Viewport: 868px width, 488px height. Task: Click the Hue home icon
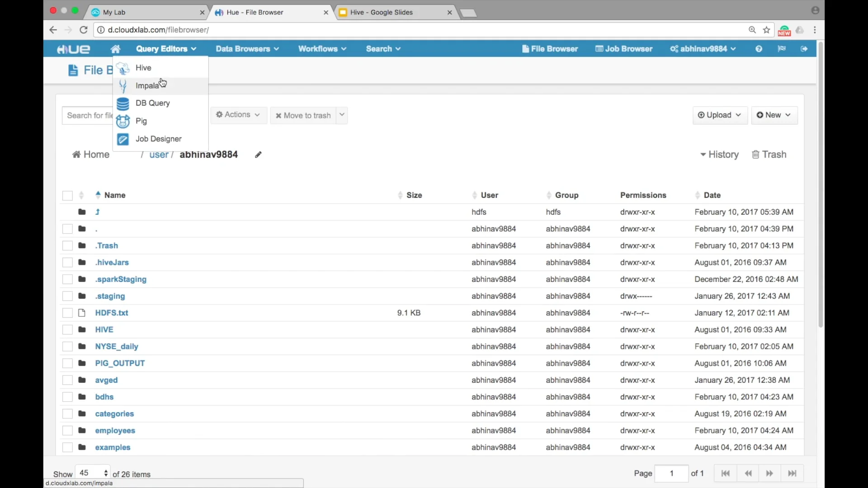(x=115, y=49)
